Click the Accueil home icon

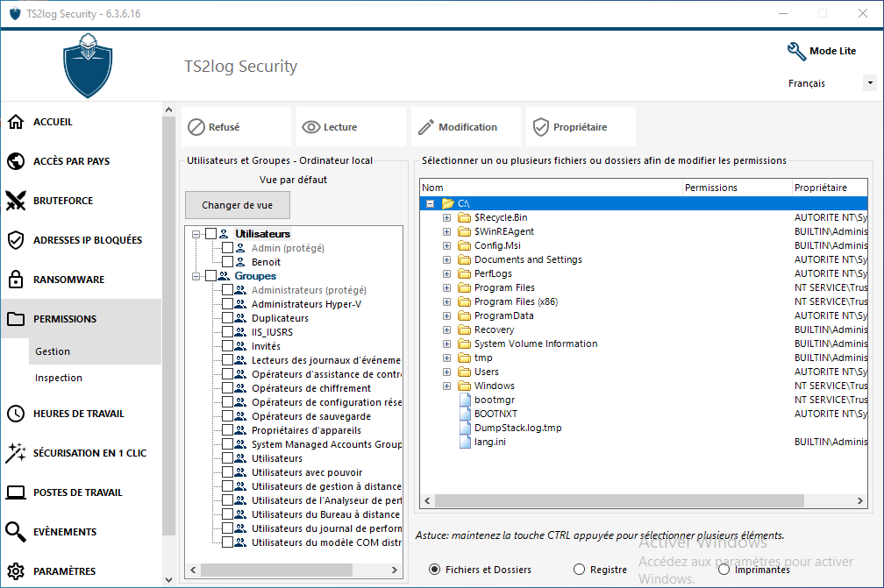16,122
